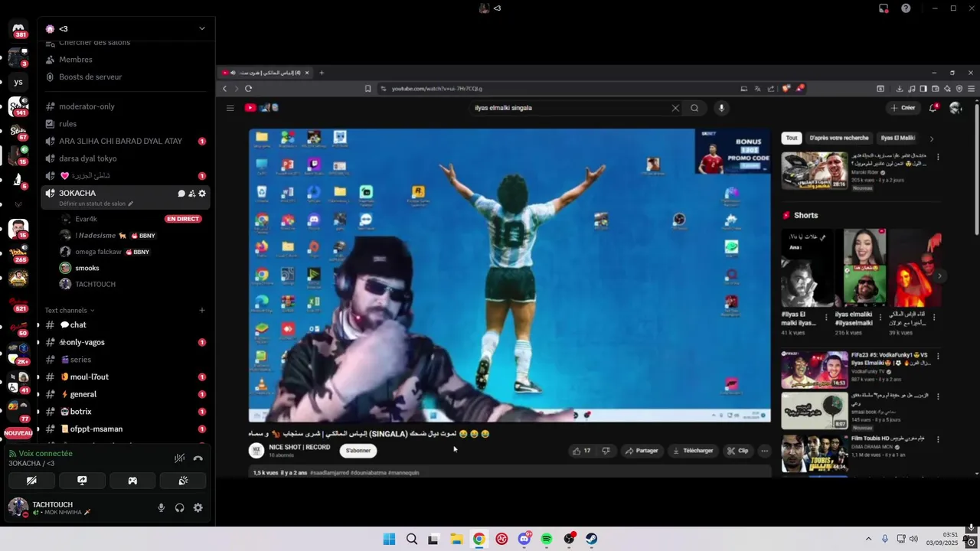Open Discord inbox icon in title bar
The width and height of the screenshot is (980, 551).
pos(884,8)
